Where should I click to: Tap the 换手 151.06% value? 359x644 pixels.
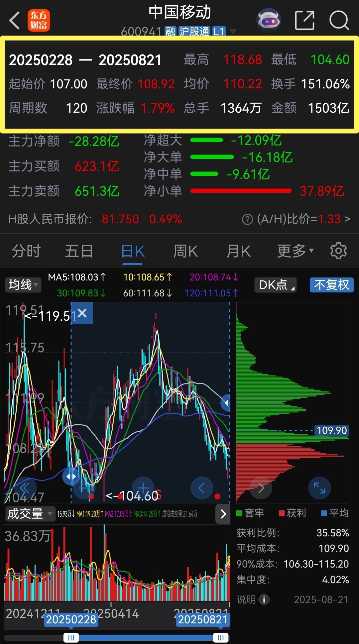tap(325, 84)
